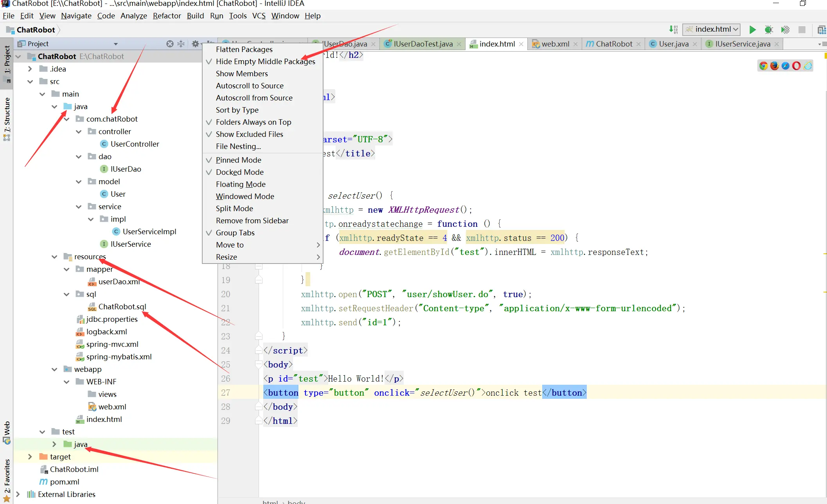The width and height of the screenshot is (827, 504).
Task: Open the Project panel settings gear
Action: coord(195,44)
